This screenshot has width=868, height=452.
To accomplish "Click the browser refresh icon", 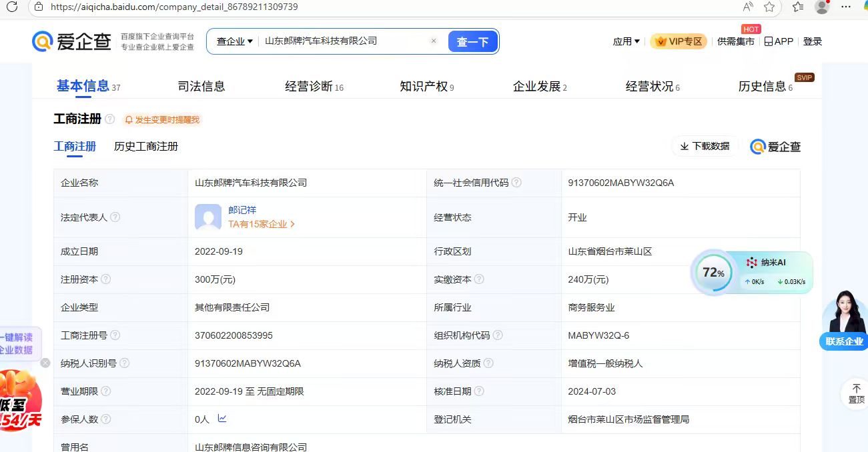I will (x=12, y=7).
